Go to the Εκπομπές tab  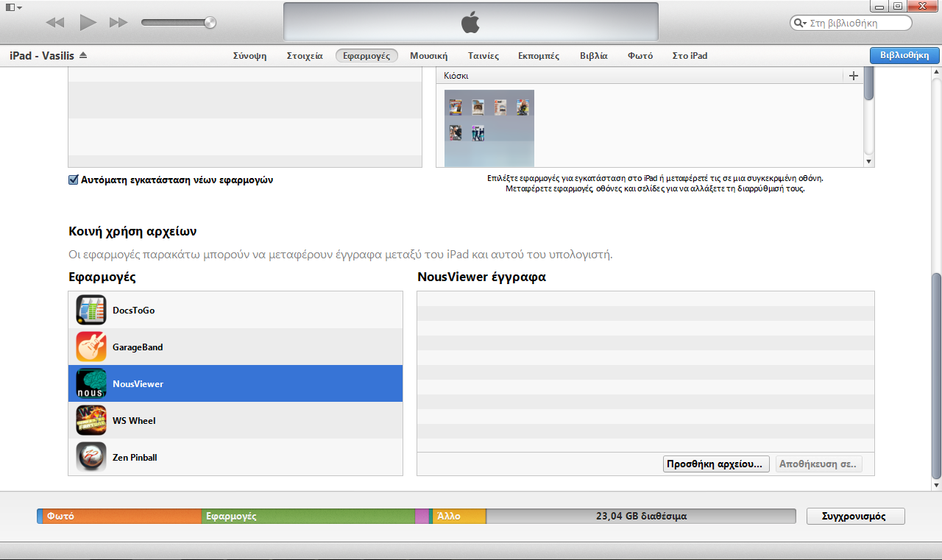click(x=539, y=56)
